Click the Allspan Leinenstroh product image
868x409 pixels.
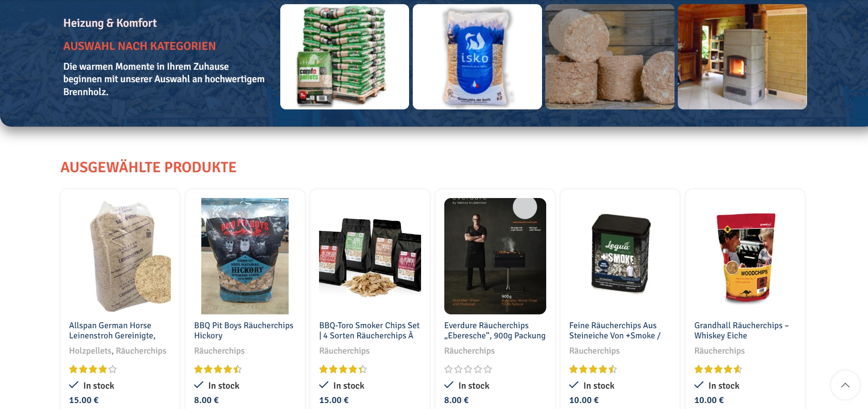[x=120, y=256]
